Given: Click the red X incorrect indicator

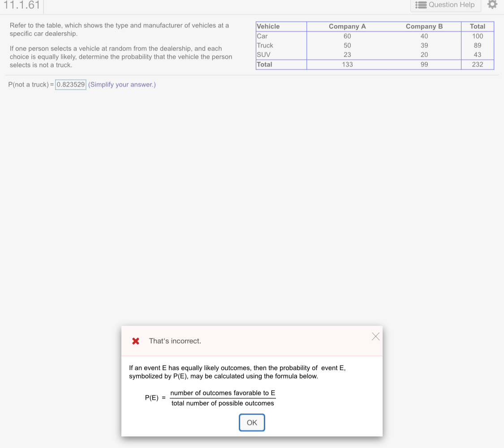Looking at the screenshot, I should [135, 341].
